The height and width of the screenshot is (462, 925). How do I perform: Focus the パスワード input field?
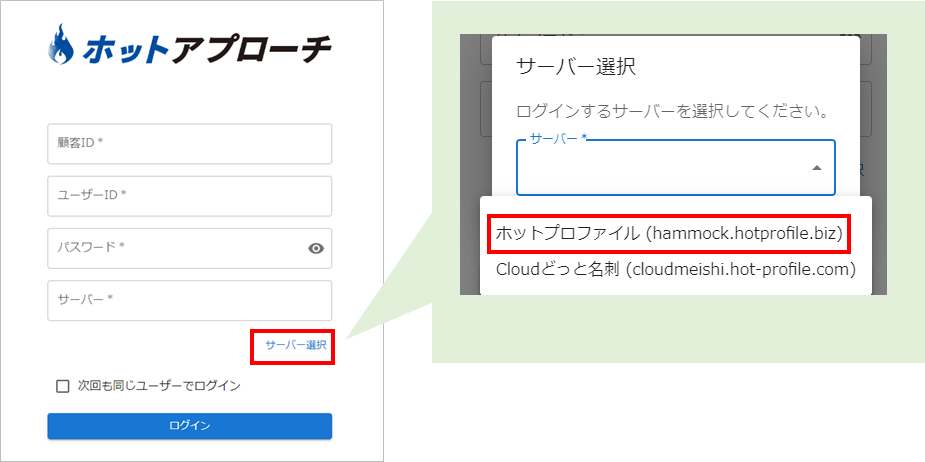(189, 248)
